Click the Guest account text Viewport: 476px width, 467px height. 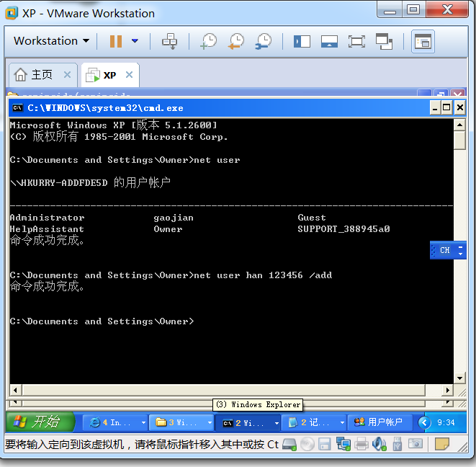tap(312, 218)
